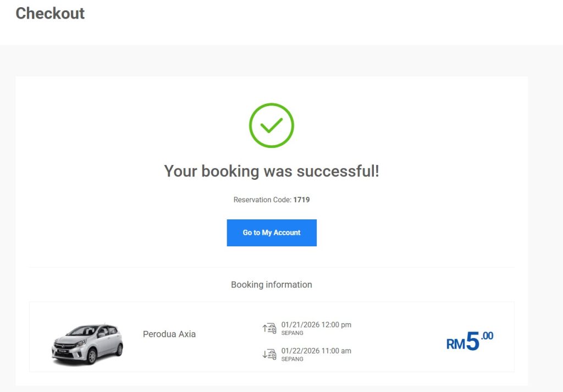Click the Booking information heading
563x392 pixels.
pyautogui.click(x=272, y=285)
